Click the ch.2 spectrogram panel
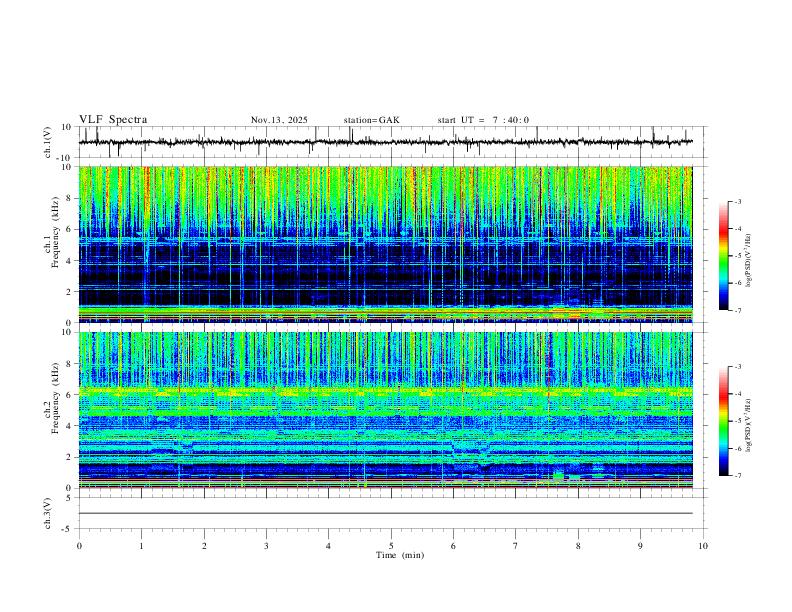Viewport: 792px width, 612px height. pos(386,410)
